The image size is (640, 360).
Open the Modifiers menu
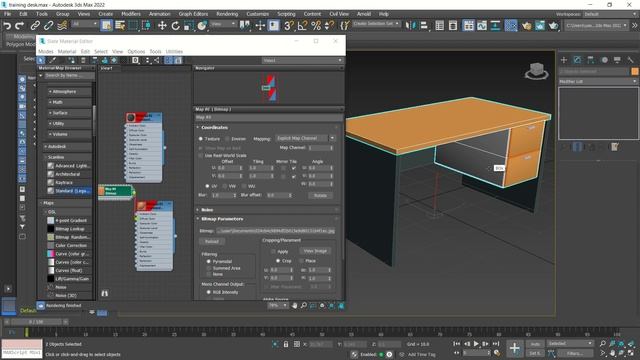click(x=131, y=14)
